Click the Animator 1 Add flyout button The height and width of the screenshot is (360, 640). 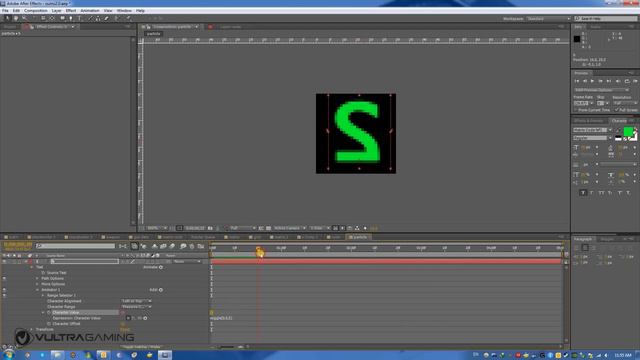pyautogui.click(x=161, y=290)
